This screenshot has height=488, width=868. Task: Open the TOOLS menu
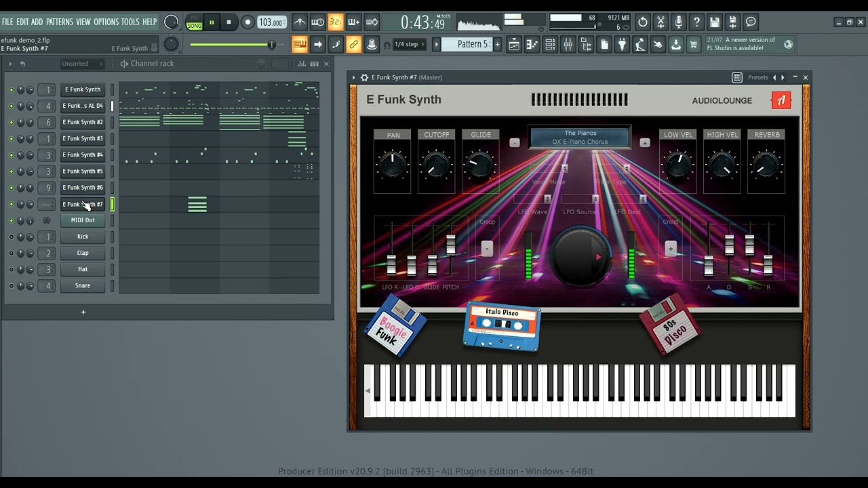[130, 22]
